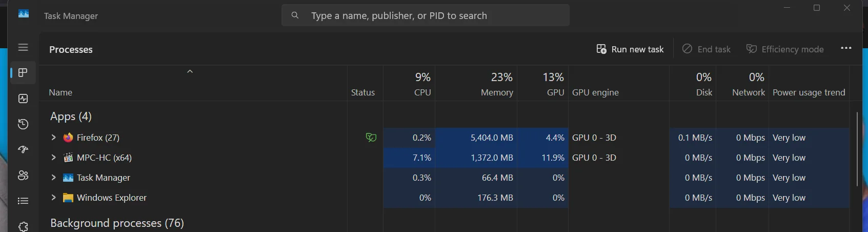Click Firefox CPU value 0.2%
This screenshot has width=868, height=232.
point(422,138)
